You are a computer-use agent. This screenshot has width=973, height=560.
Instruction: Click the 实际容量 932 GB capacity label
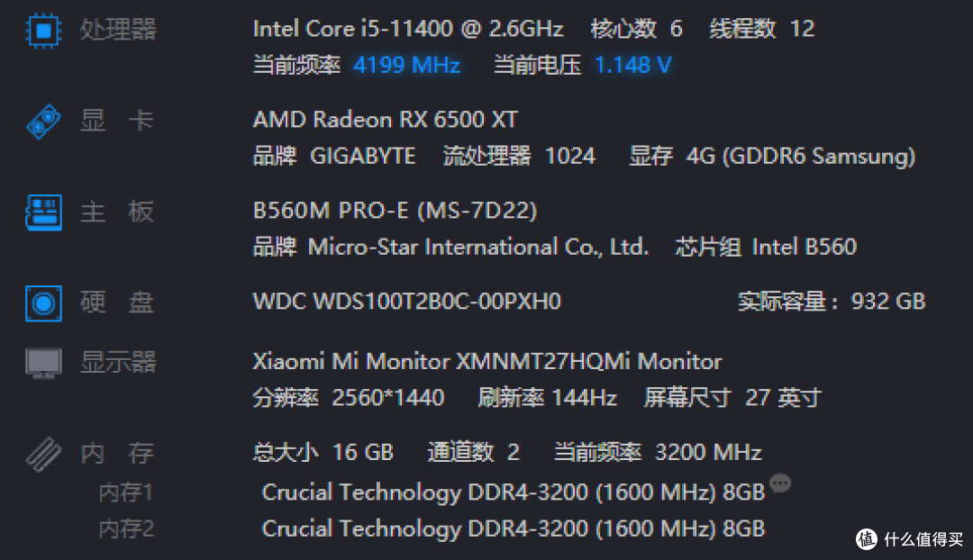[x=832, y=302]
